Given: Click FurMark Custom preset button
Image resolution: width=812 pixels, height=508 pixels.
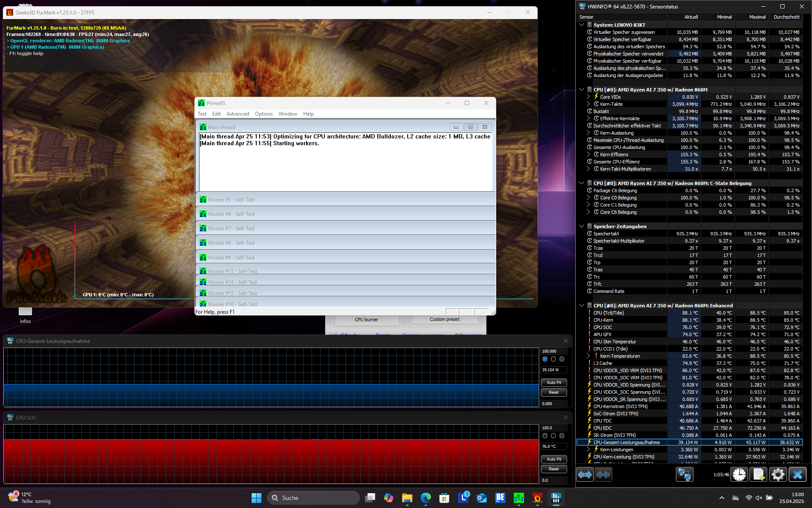Looking at the screenshot, I should tap(445, 320).
